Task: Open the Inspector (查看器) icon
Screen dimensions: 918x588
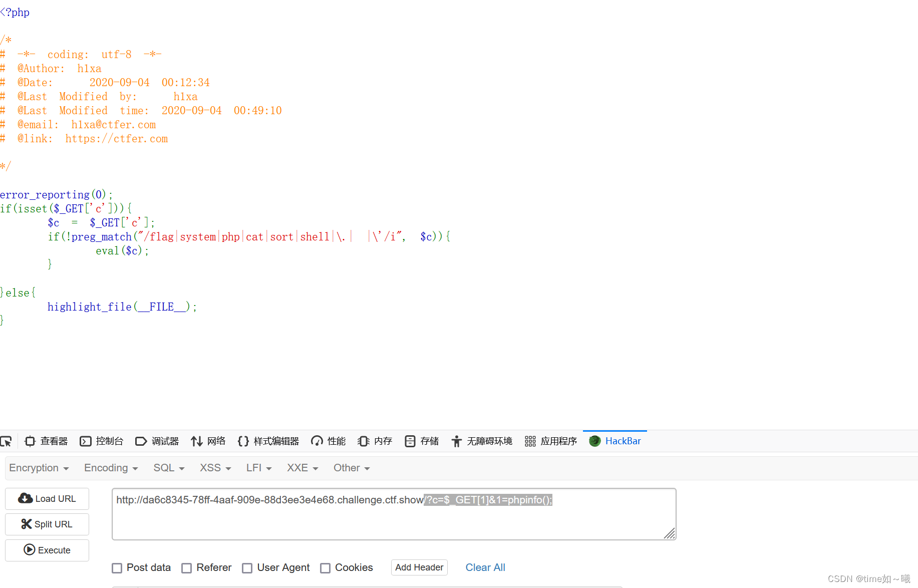Action: pos(30,441)
